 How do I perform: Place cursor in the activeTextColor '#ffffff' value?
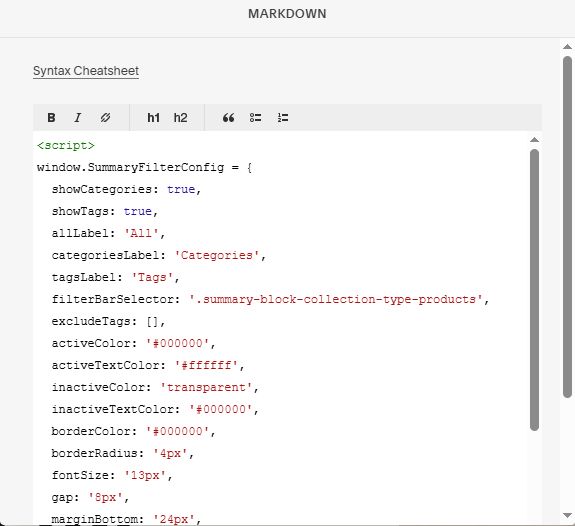(206, 365)
